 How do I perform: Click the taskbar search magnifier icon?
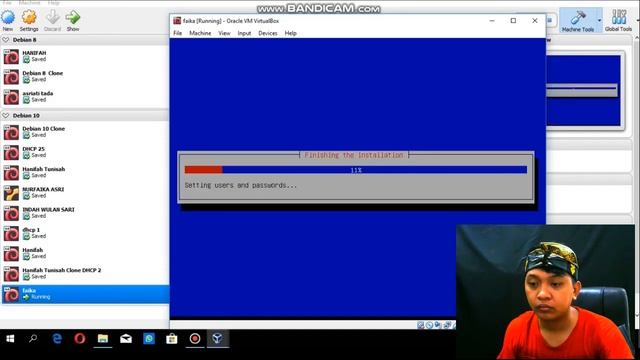pyautogui.click(x=33, y=338)
